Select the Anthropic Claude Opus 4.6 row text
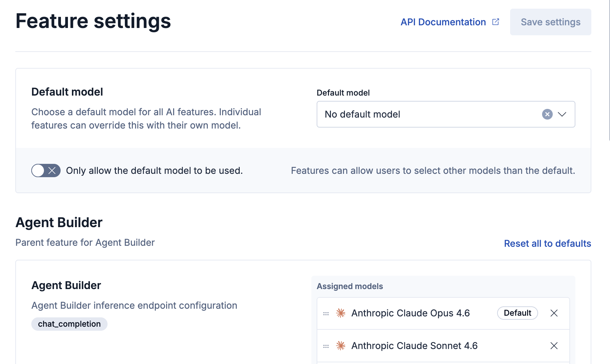Screen dimensions: 610x364 click(411, 313)
